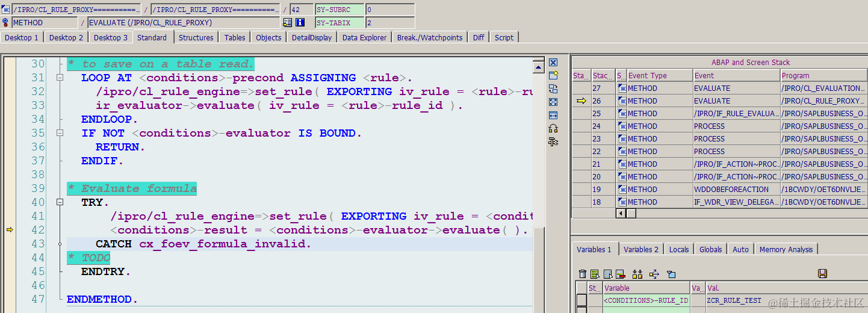Click the swap tool icon

click(553, 88)
